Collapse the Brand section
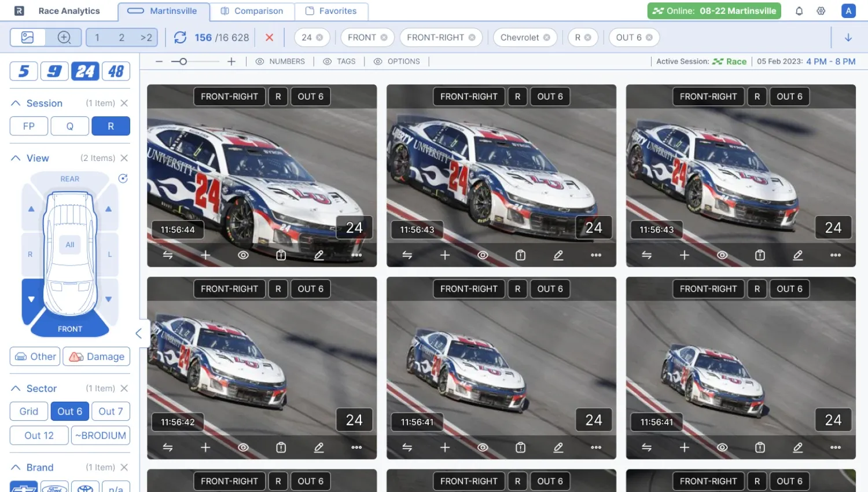 16,467
